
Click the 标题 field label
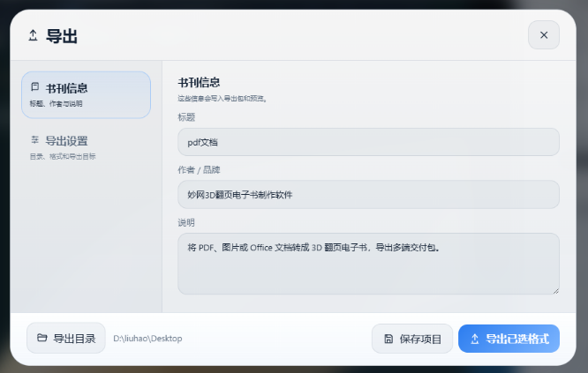coord(186,117)
